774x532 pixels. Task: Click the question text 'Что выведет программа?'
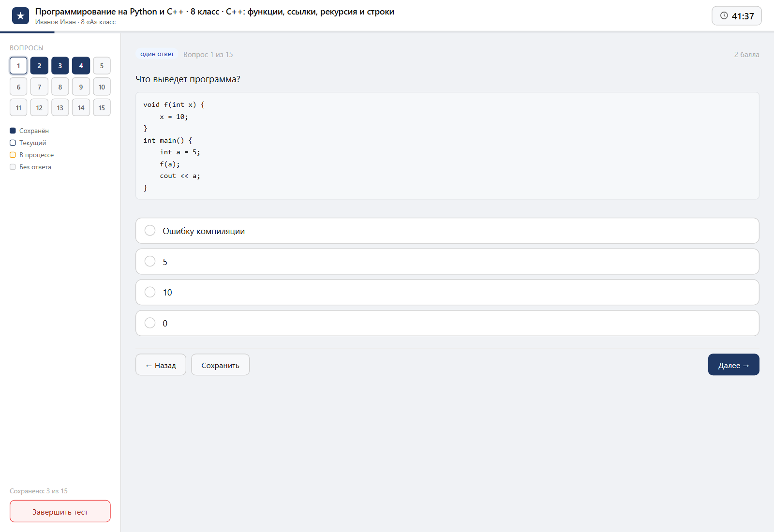click(x=188, y=79)
